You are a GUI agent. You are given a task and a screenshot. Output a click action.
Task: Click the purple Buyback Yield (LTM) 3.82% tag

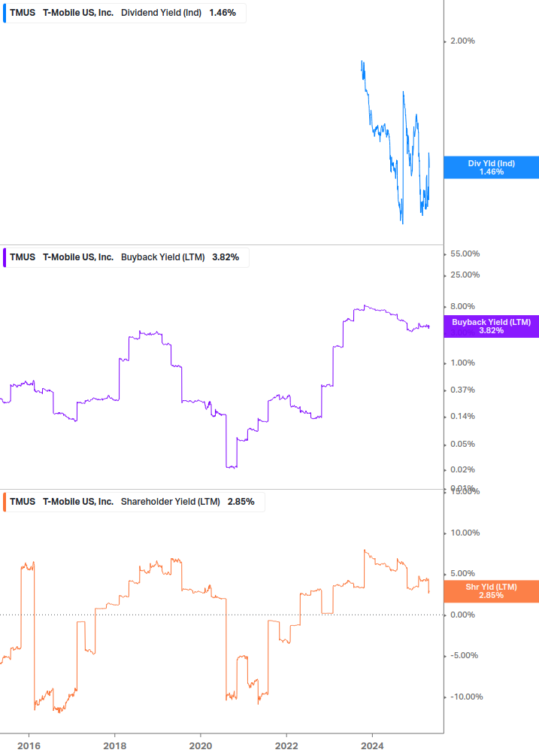pyautogui.click(x=492, y=326)
